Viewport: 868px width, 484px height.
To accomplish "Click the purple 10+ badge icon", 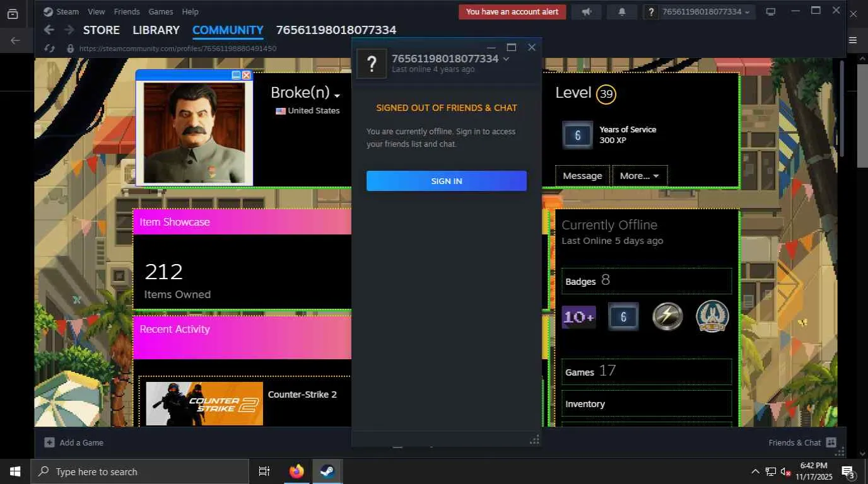I will click(578, 317).
